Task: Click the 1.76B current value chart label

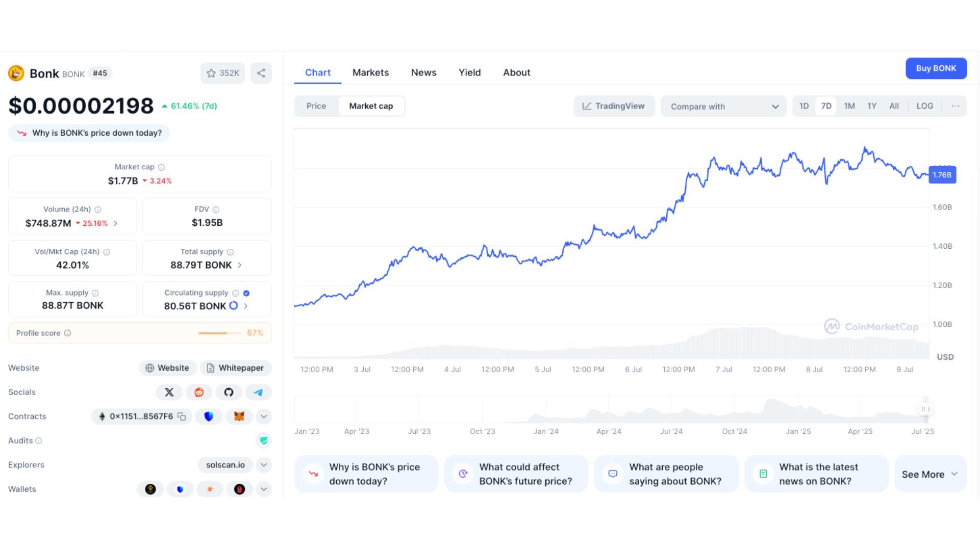Action: (942, 175)
